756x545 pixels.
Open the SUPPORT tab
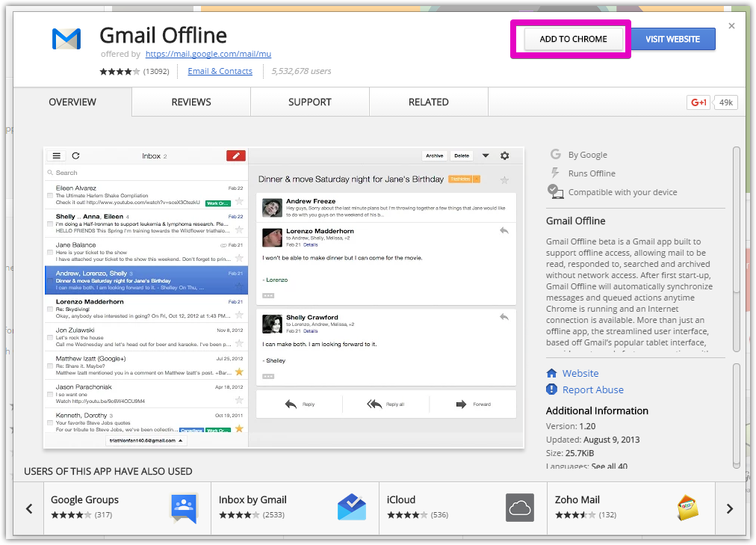(309, 102)
